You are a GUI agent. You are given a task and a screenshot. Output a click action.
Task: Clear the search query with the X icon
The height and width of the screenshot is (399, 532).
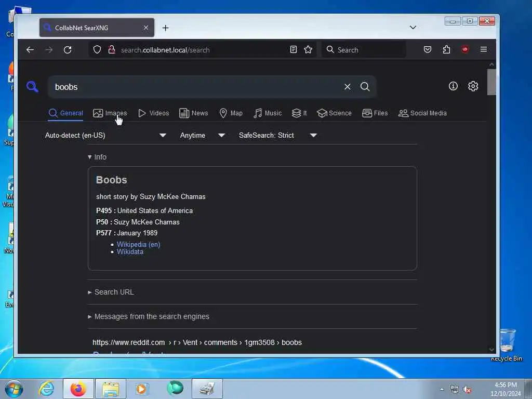click(x=347, y=87)
